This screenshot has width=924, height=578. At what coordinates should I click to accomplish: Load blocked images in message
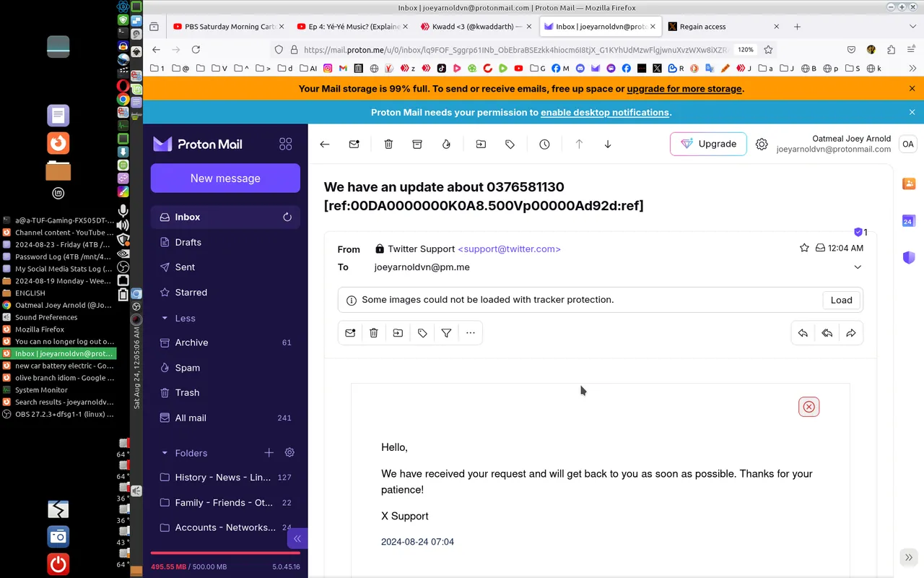coord(842,300)
